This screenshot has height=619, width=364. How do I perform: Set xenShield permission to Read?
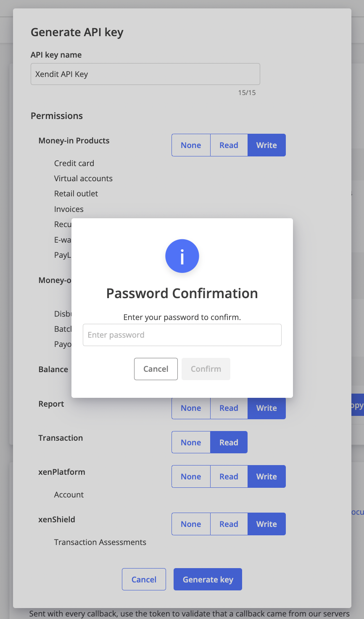229,524
